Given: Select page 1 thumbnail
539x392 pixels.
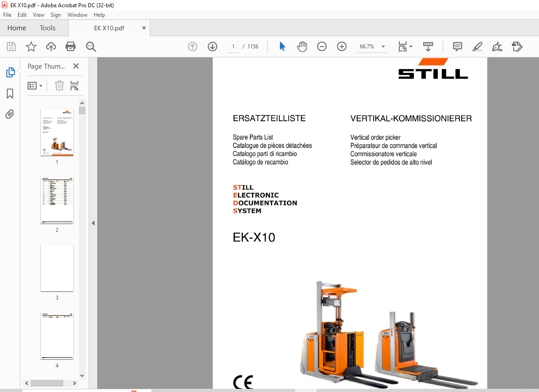Looking at the screenshot, I should (57, 132).
